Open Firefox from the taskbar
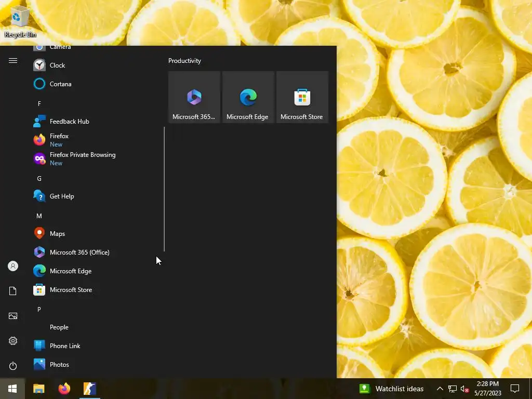 pos(64,389)
